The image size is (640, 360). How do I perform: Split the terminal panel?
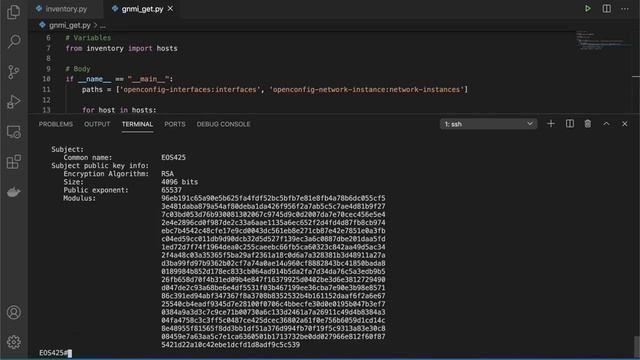pyautogui.click(x=569, y=124)
